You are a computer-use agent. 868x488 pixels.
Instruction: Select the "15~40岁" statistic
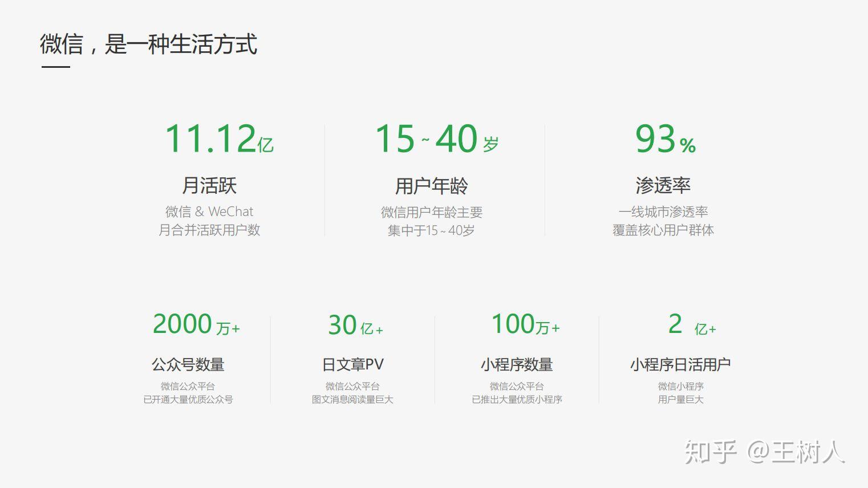pyautogui.click(x=437, y=139)
